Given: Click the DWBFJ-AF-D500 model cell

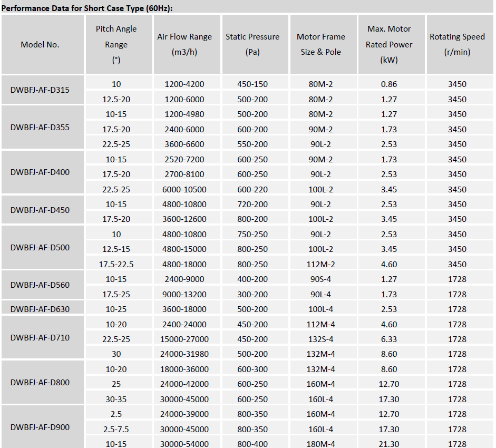Looking at the screenshot, I should (40, 247).
